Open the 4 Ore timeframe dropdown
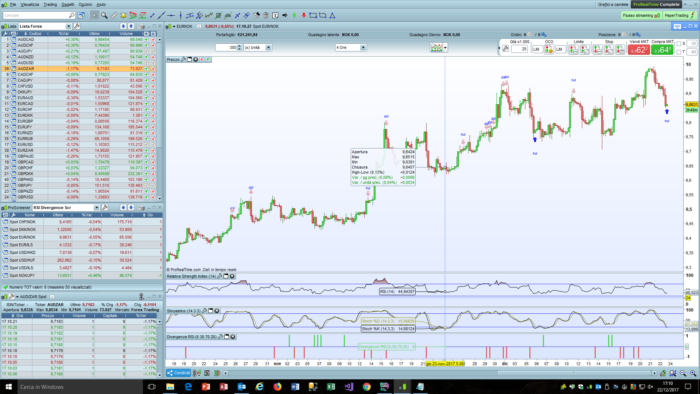The width and height of the screenshot is (700, 394). (363, 47)
